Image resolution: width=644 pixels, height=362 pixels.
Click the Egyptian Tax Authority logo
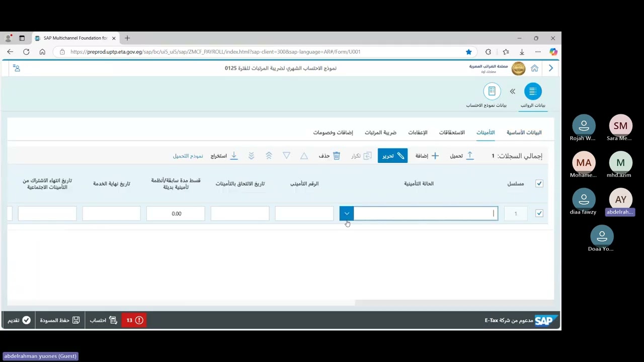point(518,68)
